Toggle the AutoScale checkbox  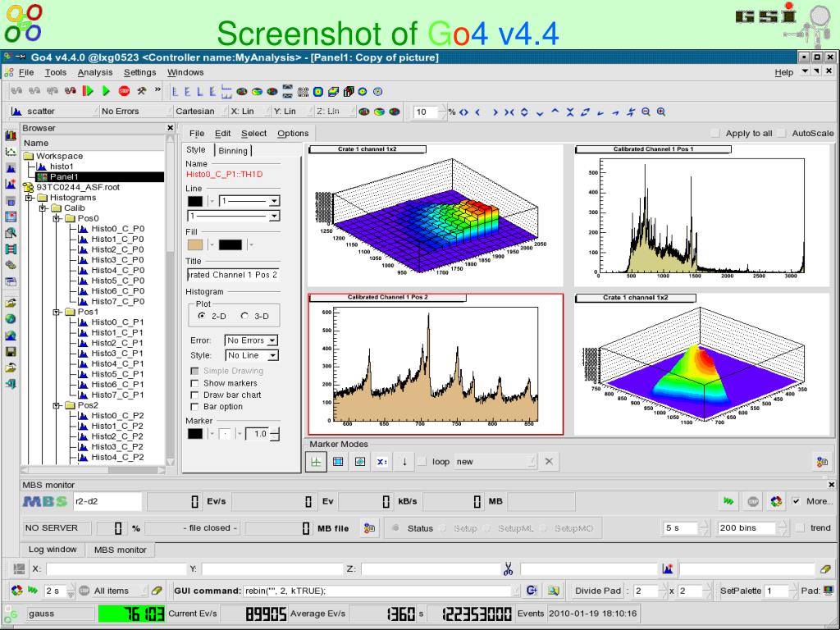pyautogui.click(x=782, y=133)
